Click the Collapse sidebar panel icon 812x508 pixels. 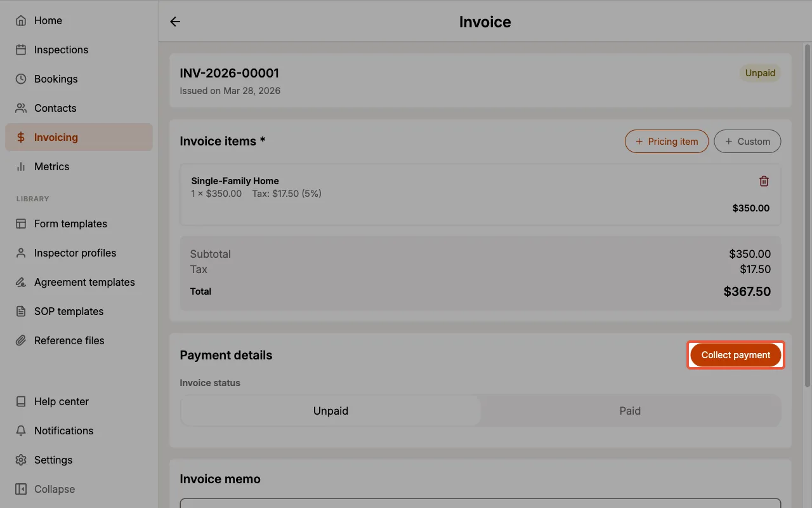(x=21, y=489)
